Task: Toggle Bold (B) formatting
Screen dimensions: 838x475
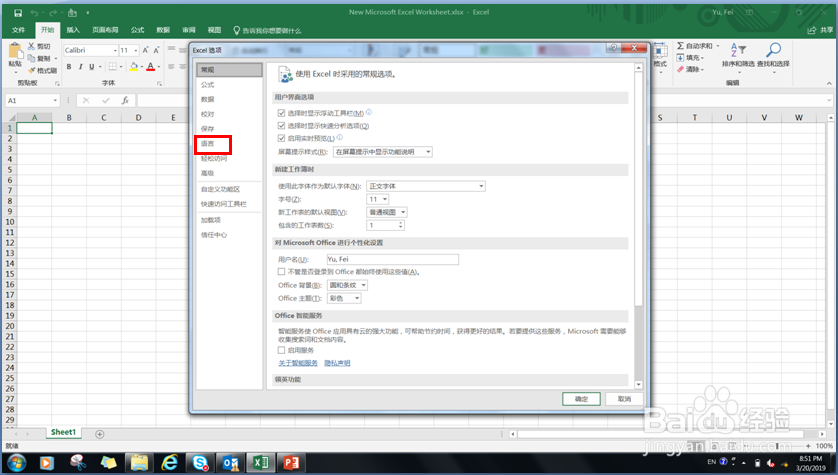Action: (69, 66)
